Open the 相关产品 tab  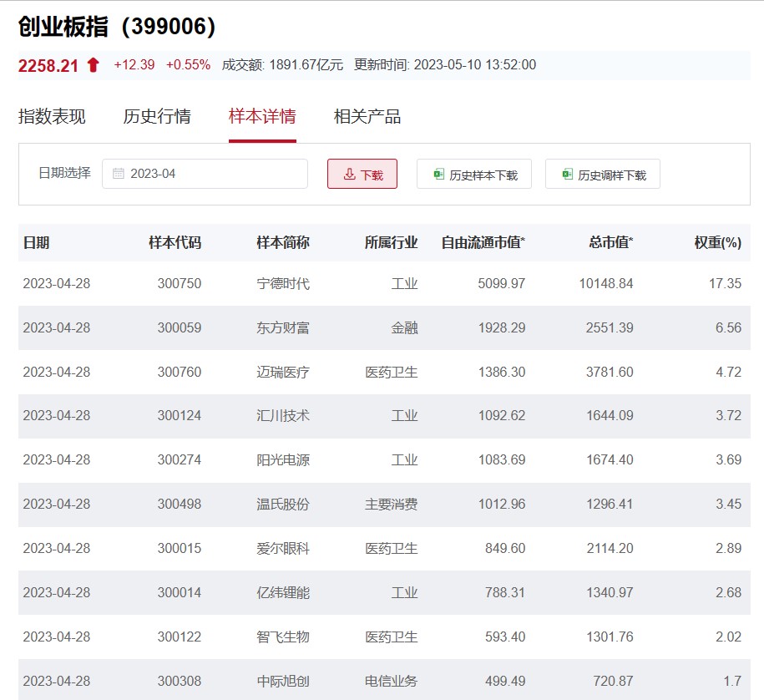click(367, 116)
